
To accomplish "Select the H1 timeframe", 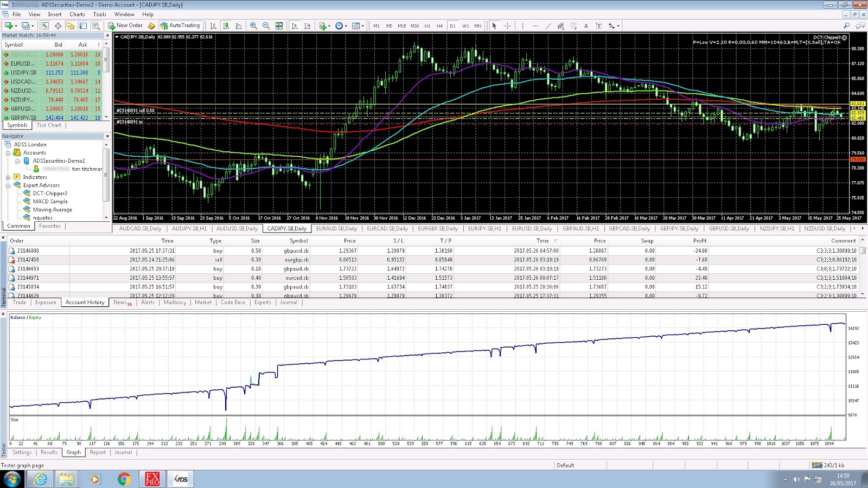I will pyautogui.click(x=427, y=25).
